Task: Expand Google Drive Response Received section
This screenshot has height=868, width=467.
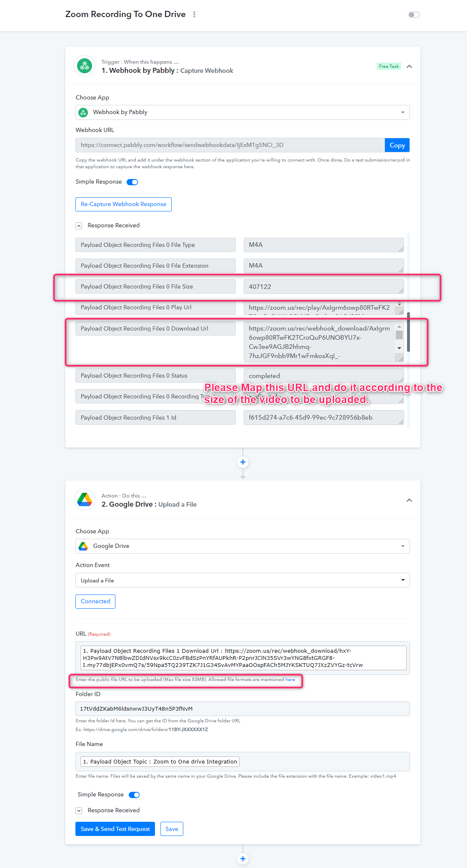Action: coord(79,811)
